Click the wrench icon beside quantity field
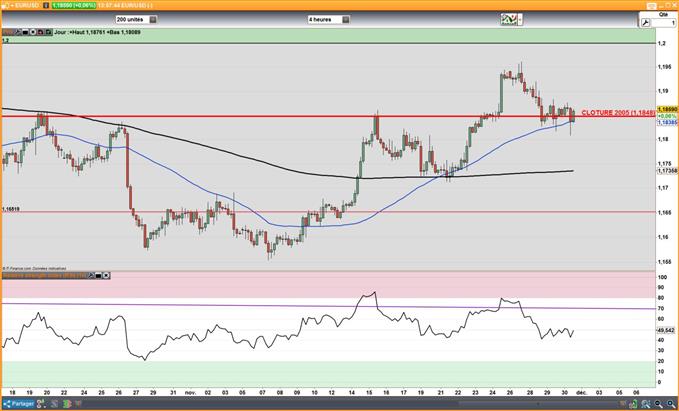The width and height of the screenshot is (679, 411). click(x=646, y=23)
